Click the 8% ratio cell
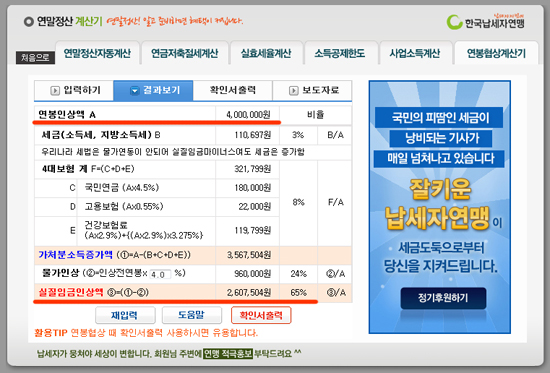The width and height of the screenshot is (550, 373). tap(299, 202)
